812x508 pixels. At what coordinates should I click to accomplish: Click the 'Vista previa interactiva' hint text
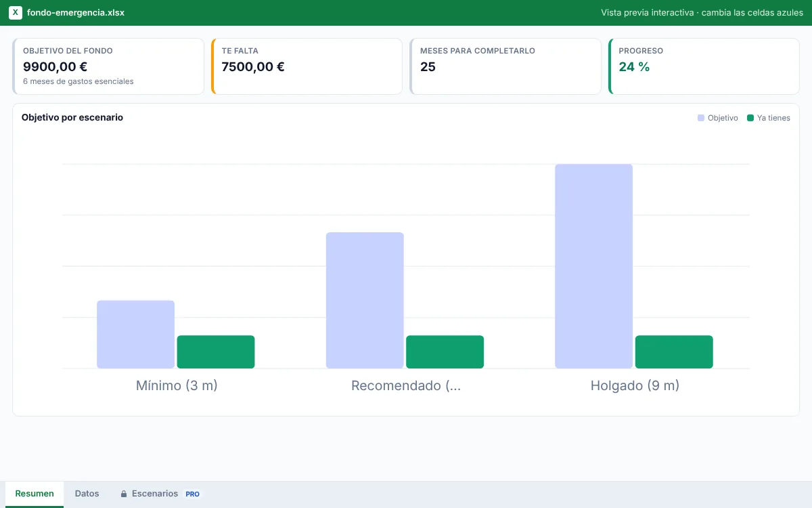point(702,13)
